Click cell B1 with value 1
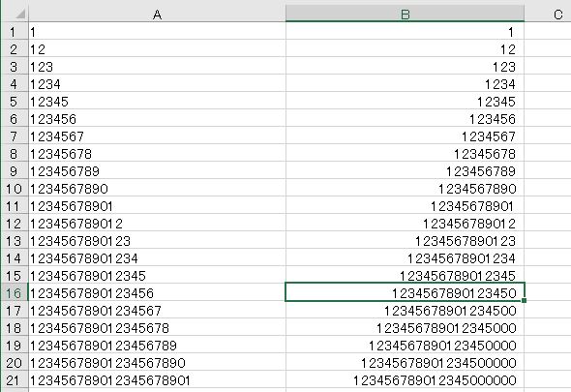 [x=405, y=31]
